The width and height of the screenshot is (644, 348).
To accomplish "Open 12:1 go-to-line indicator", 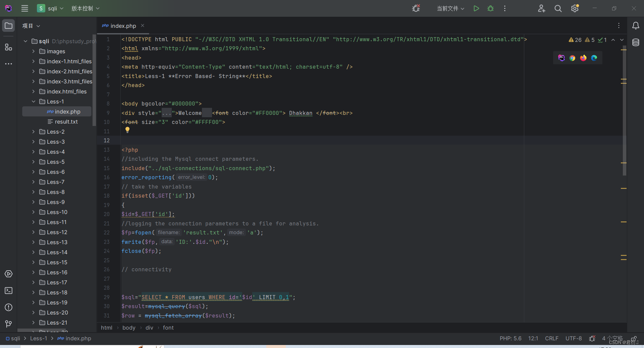I will 533,339.
